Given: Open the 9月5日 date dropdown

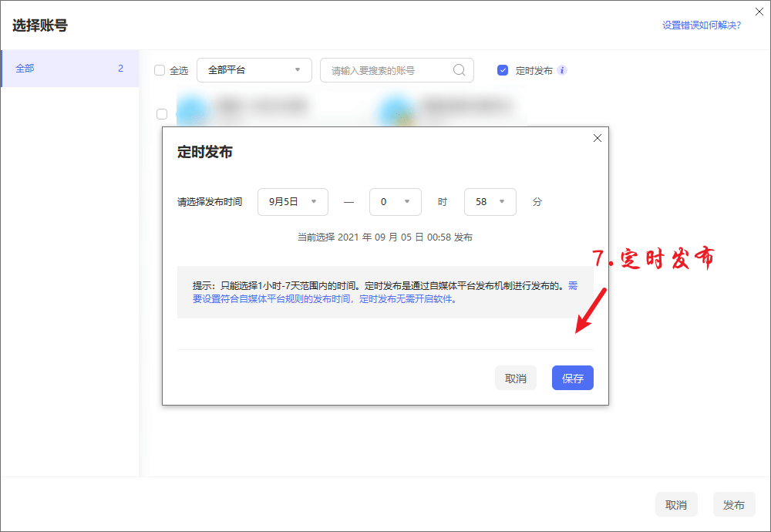Looking at the screenshot, I should [x=292, y=201].
